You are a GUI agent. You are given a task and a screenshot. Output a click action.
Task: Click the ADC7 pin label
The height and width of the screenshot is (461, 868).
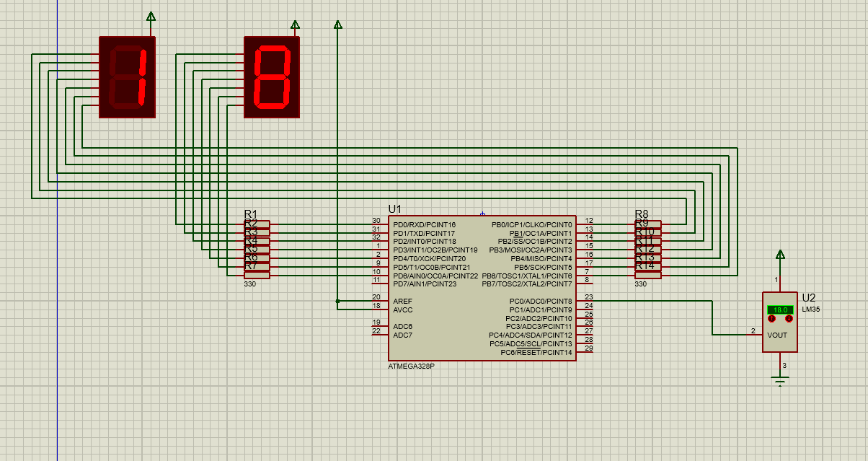click(403, 335)
